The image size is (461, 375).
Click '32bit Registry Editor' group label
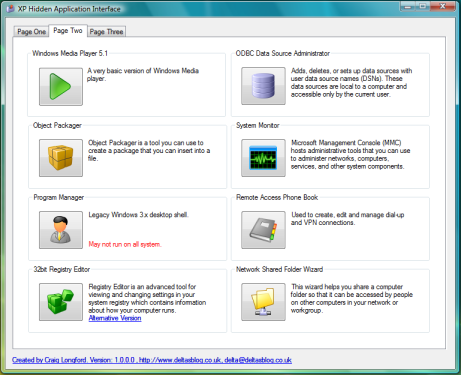coord(62,269)
